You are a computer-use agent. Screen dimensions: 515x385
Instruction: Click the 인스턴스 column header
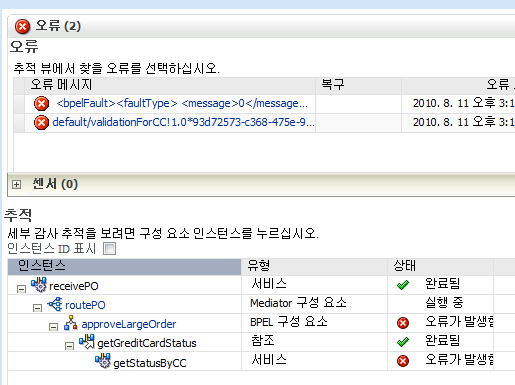tap(124, 266)
